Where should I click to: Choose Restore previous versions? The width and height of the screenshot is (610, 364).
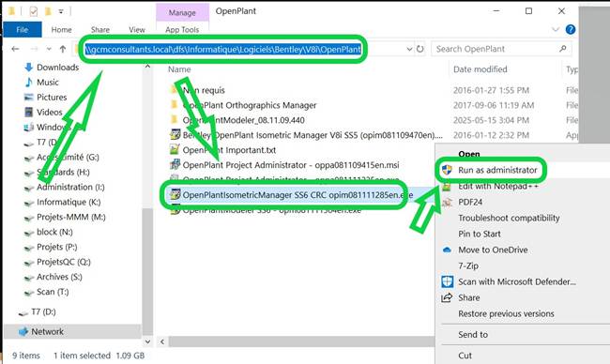click(506, 314)
